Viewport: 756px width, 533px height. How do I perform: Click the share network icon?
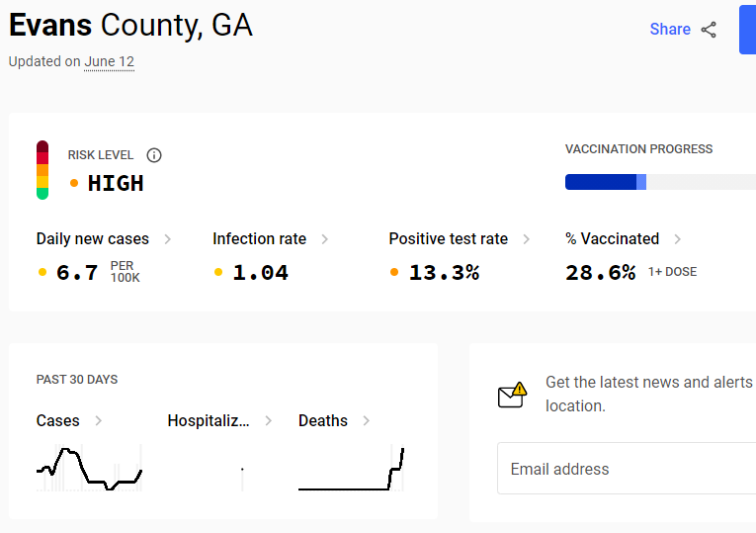709,30
